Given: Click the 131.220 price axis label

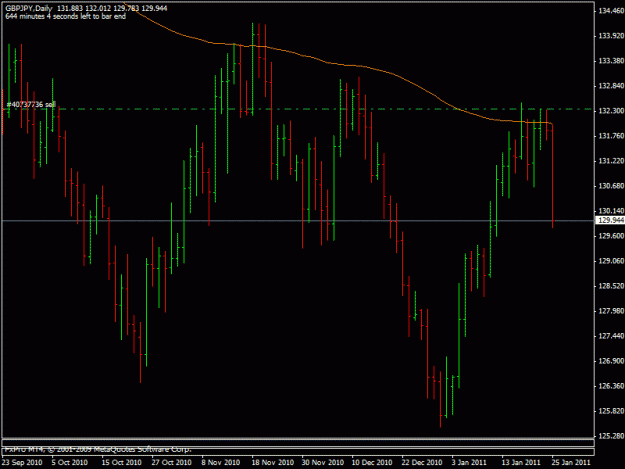Looking at the screenshot, I should pos(611,161).
